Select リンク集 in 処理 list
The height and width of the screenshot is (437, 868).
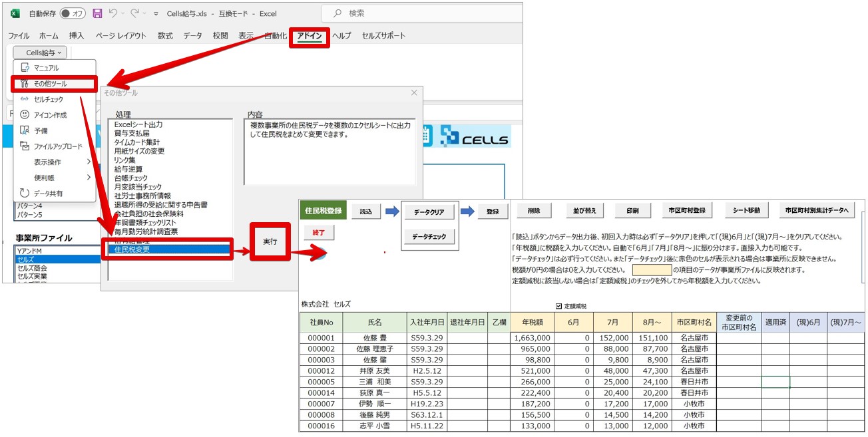click(126, 160)
